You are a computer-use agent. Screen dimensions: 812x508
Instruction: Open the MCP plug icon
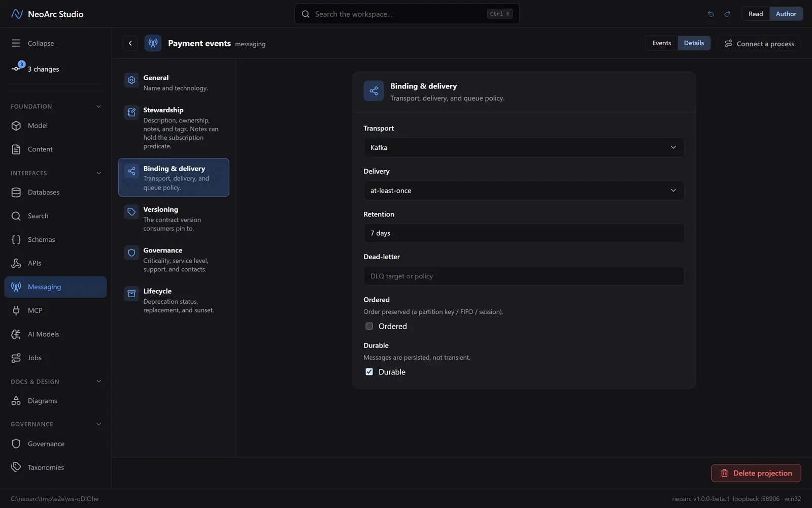coord(16,310)
